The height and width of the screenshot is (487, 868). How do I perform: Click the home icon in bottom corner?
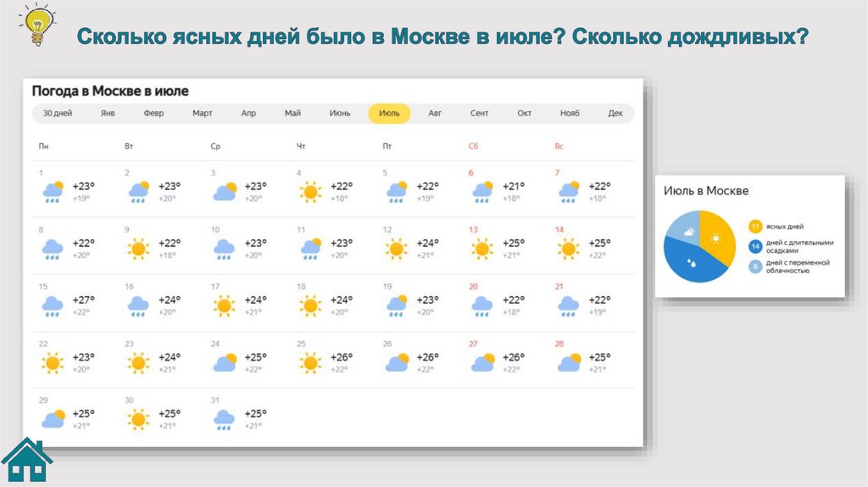[x=26, y=460]
